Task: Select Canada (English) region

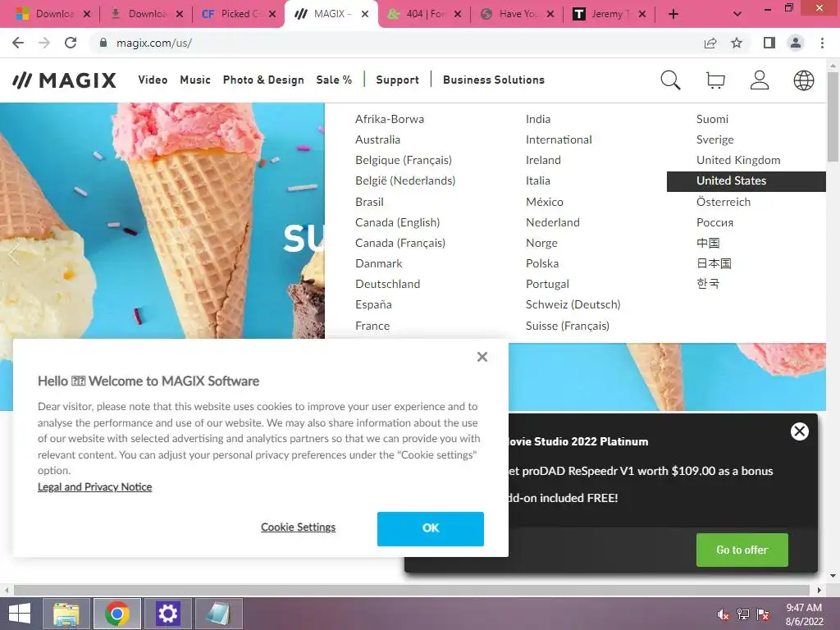Action: [x=398, y=222]
